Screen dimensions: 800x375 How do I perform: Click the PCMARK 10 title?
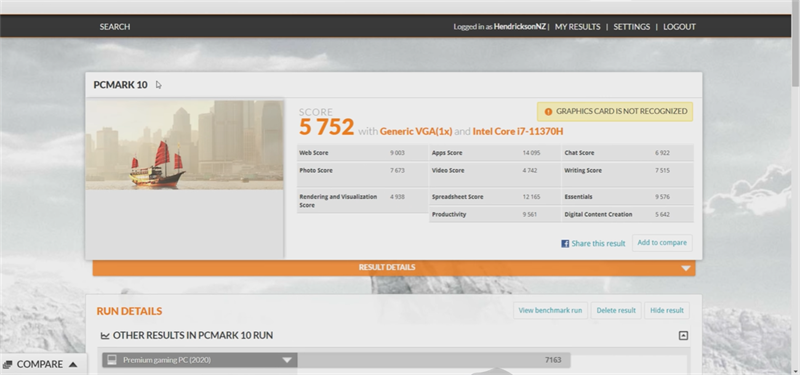tap(120, 85)
